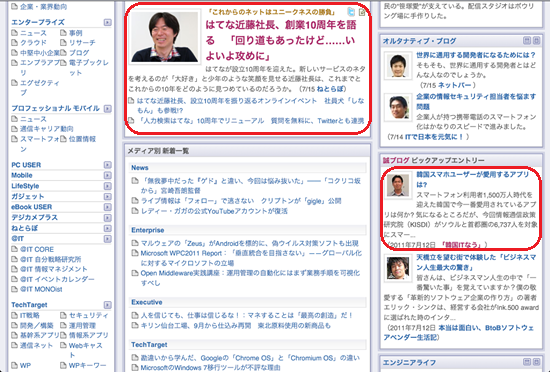The height and width of the screenshot is (372, 550).
Task: Open レディー・ガガの公式YouTubeアカウントが復活 article
Action: click(214, 211)
